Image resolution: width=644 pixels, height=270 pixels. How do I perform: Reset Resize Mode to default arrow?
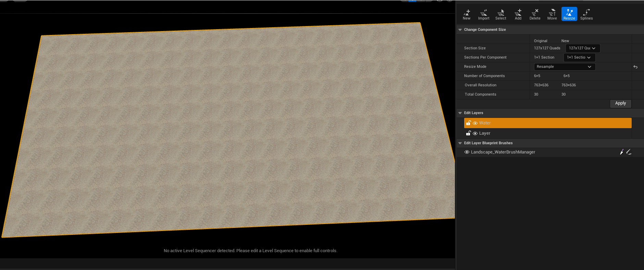tap(635, 67)
